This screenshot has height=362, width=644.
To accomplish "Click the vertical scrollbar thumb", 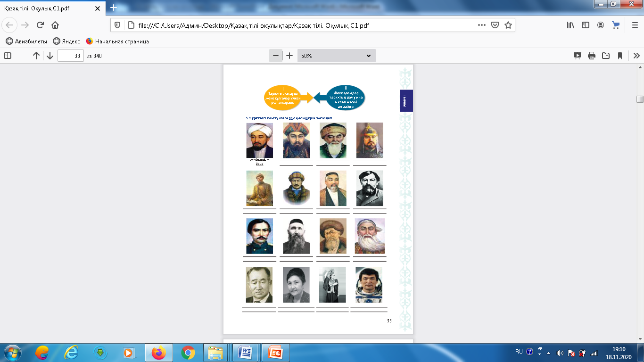I will click(640, 99).
